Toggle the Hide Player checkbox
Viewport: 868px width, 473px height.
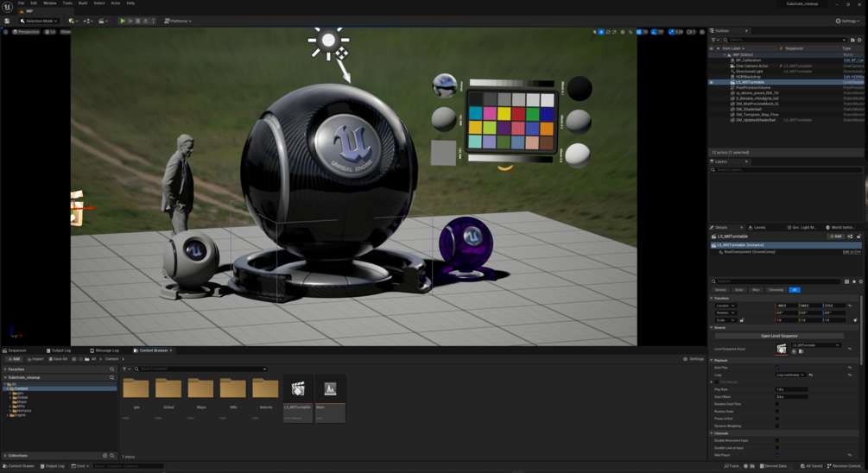[777, 455]
